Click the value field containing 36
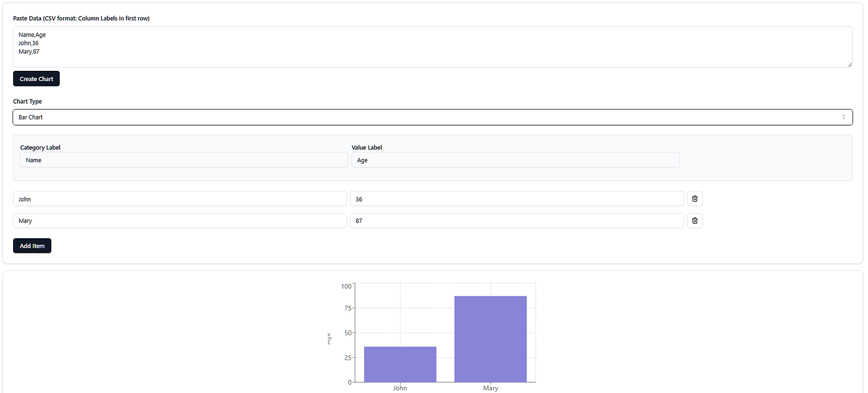Image resolution: width=868 pixels, height=393 pixels. click(517, 199)
